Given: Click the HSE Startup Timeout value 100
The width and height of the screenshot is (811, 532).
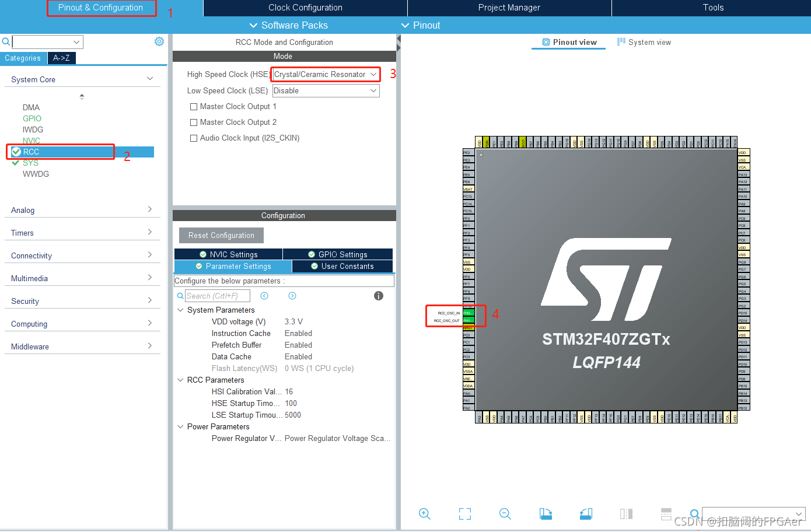Looking at the screenshot, I should click(291, 403).
